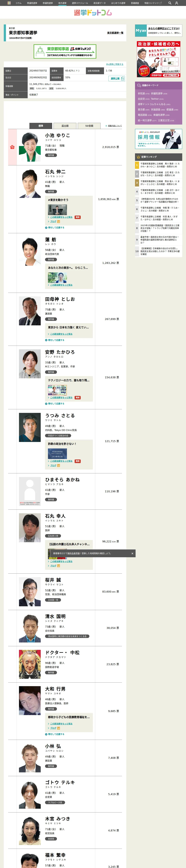
Task: Select the 標準 sort tab
Action: (x=41, y=126)
